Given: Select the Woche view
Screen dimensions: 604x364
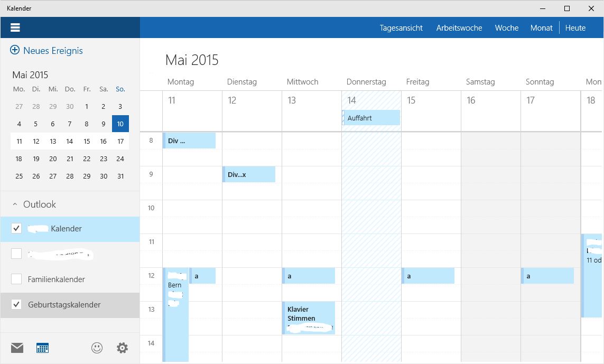Looking at the screenshot, I should pos(506,28).
